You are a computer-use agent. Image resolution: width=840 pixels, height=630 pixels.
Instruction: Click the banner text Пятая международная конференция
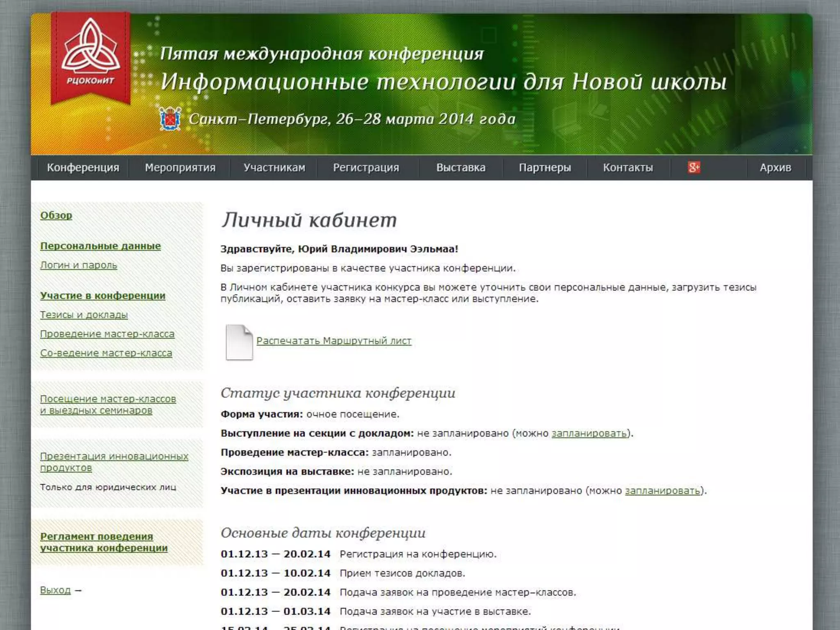322,54
